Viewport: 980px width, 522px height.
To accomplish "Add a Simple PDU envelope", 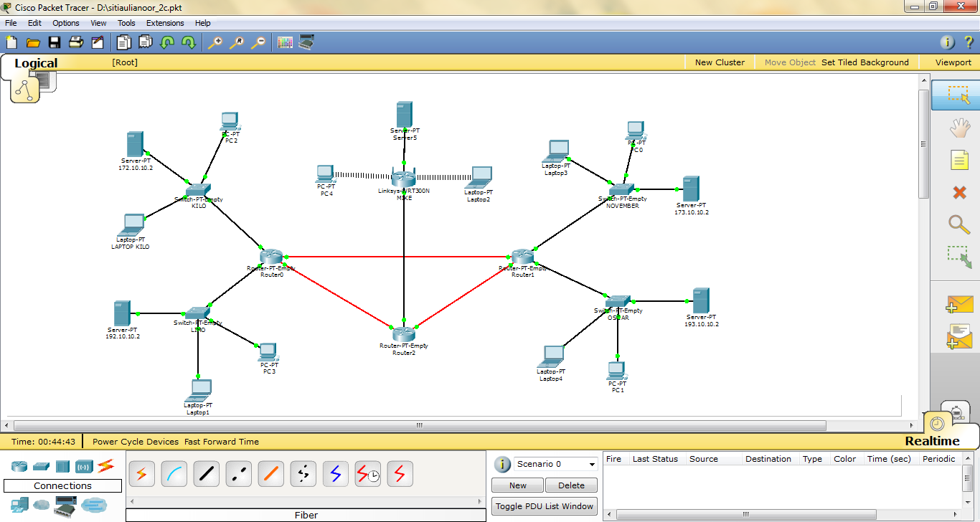I will [x=959, y=305].
